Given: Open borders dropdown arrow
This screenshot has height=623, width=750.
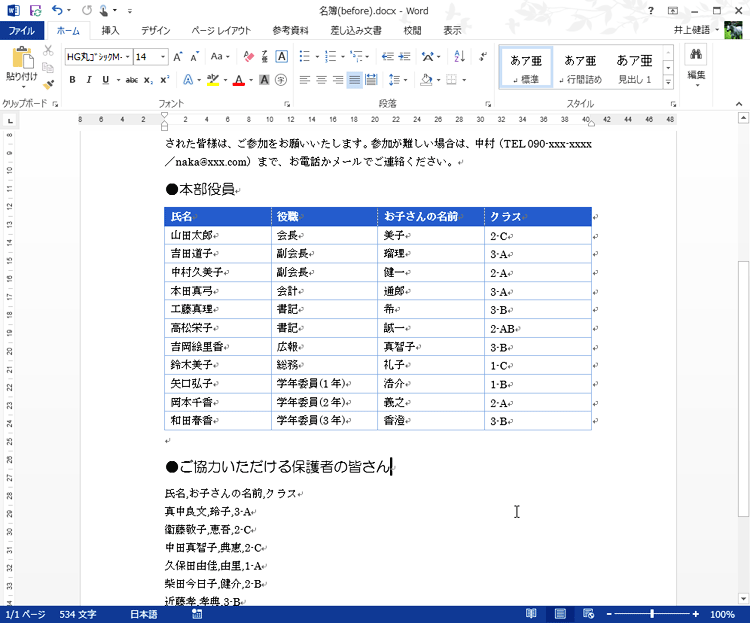Looking at the screenshot, I should point(464,80).
